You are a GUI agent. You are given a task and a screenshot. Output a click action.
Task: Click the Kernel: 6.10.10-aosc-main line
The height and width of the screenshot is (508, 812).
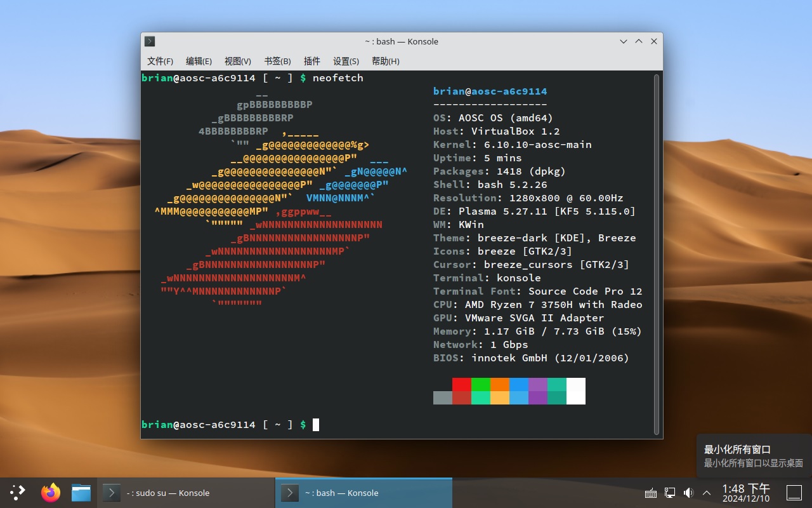pyautogui.click(x=513, y=145)
